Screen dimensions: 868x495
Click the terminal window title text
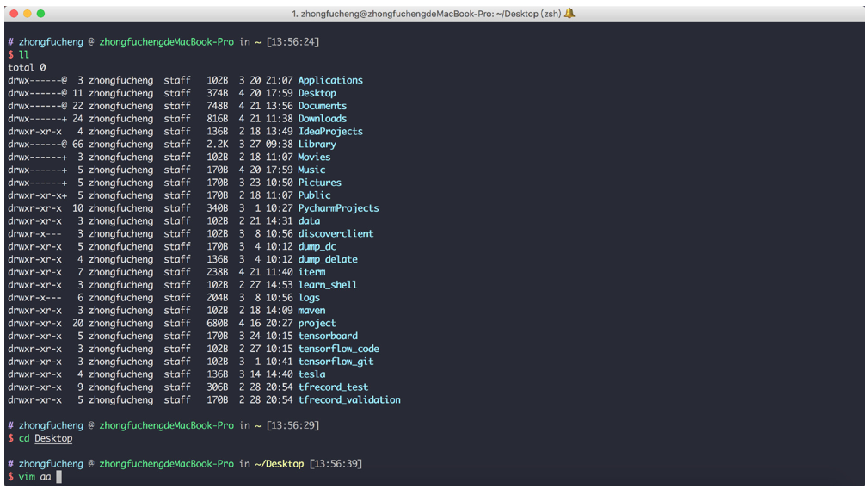click(x=427, y=14)
